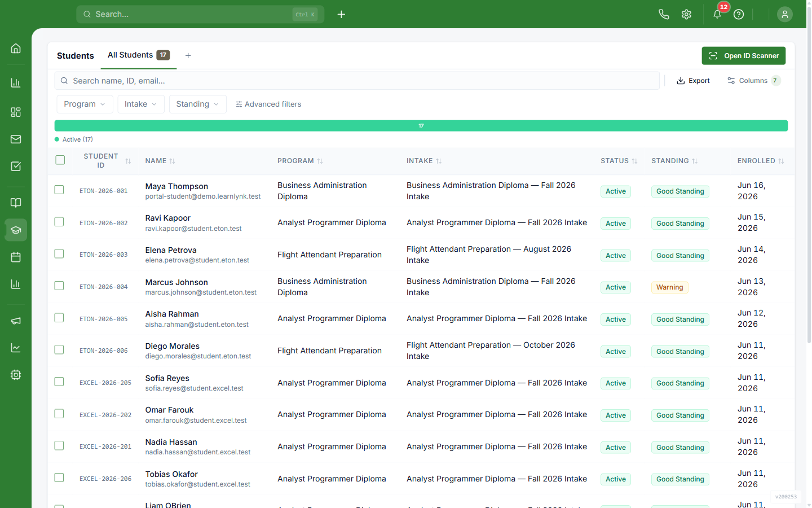
Task: Click the v200253 version label
Action: coord(786,497)
